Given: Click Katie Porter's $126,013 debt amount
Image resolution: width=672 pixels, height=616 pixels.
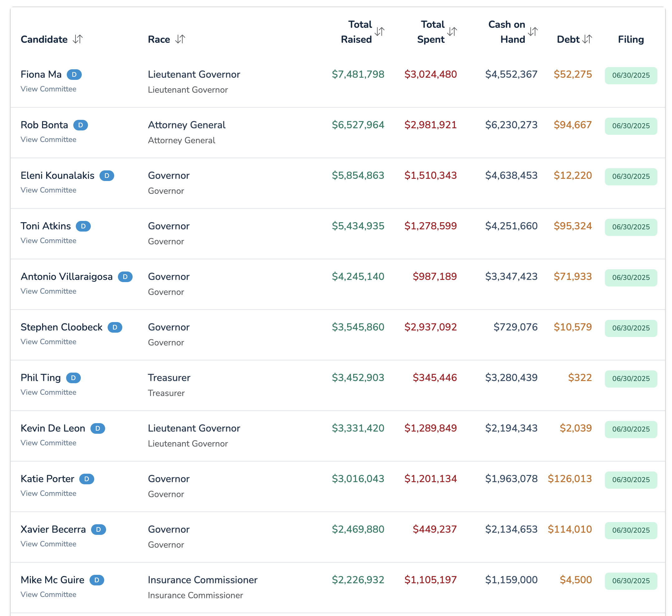Looking at the screenshot, I should (x=570, y=479).
